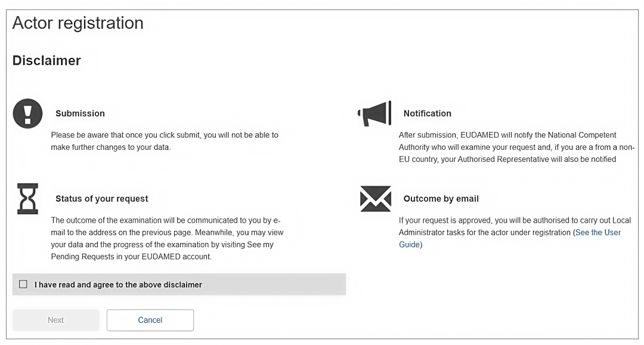Image resolution: width=644 pixels, height=345 pixels.
Task: Click the megaphone Notification icon
Action: pos(375,113)
